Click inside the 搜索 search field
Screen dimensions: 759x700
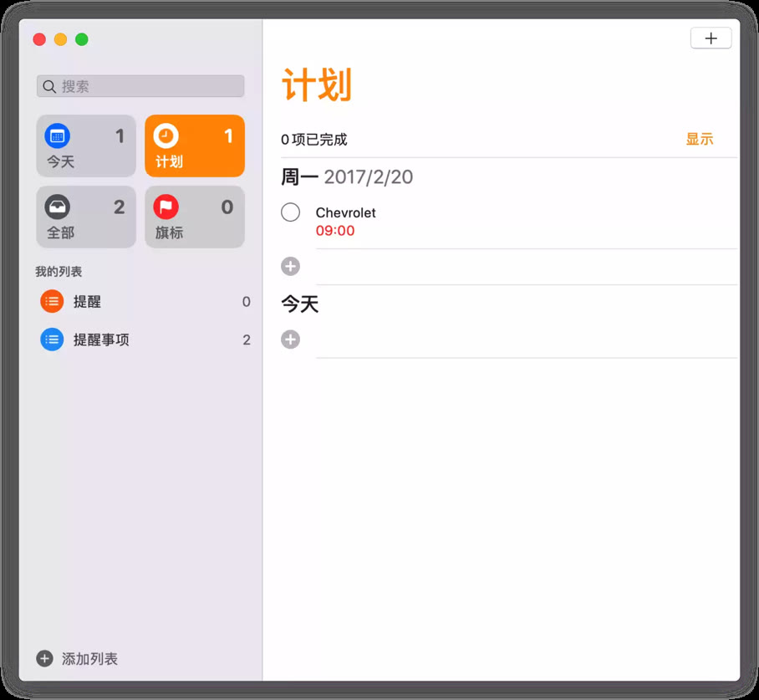click(x=140, y=86)
